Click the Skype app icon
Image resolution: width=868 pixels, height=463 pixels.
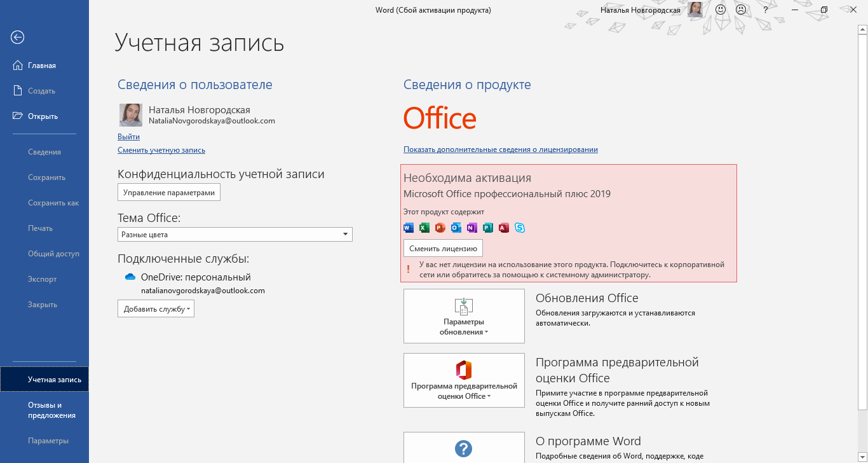point(520,228)
